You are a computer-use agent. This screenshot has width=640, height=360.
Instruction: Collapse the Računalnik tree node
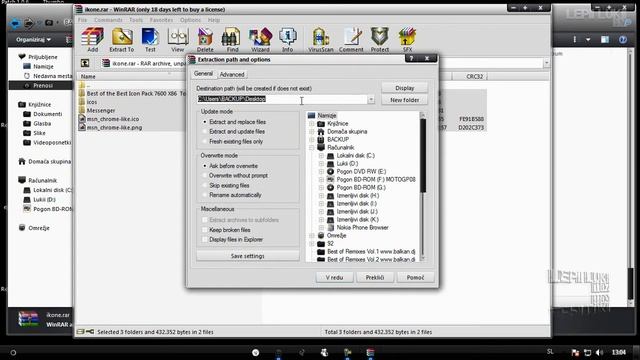[x=312, y=147]
